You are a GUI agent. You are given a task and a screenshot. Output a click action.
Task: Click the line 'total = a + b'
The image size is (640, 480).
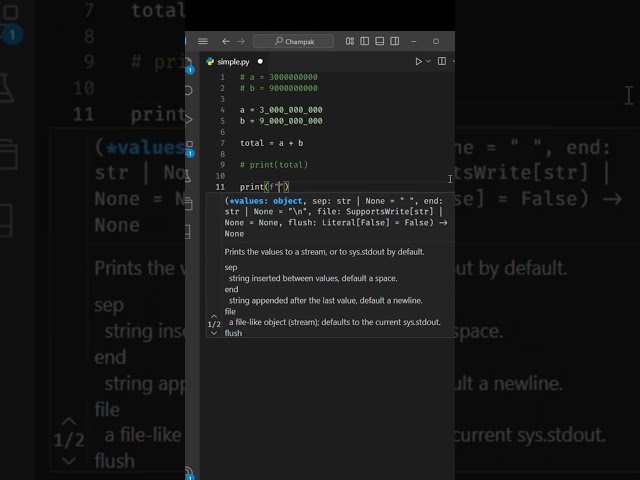(x=271, y=143)
